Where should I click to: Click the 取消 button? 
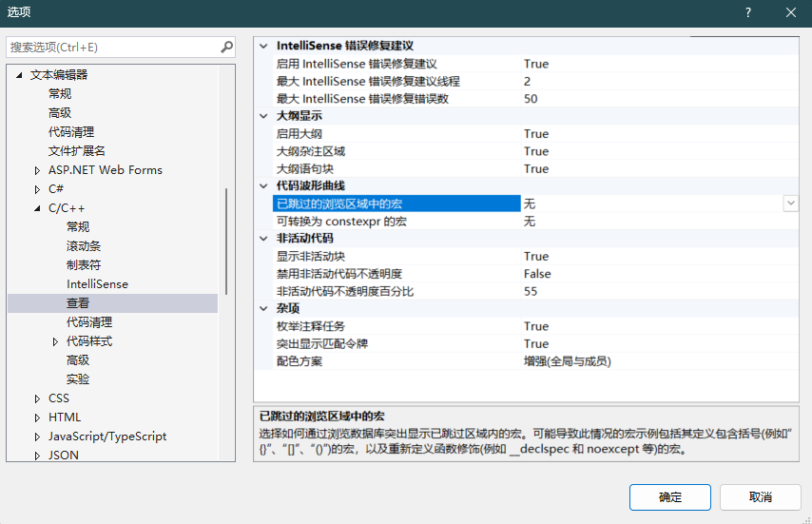760,497
